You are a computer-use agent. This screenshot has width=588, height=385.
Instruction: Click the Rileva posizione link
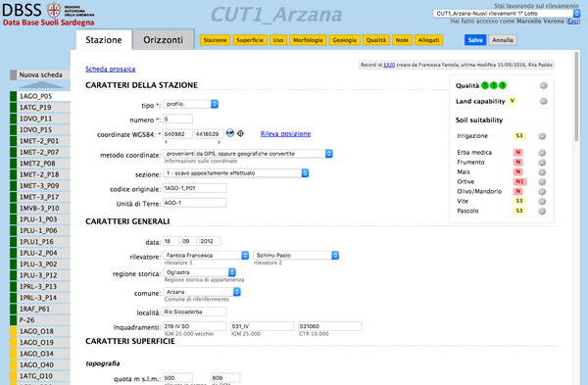click(285, 134)
